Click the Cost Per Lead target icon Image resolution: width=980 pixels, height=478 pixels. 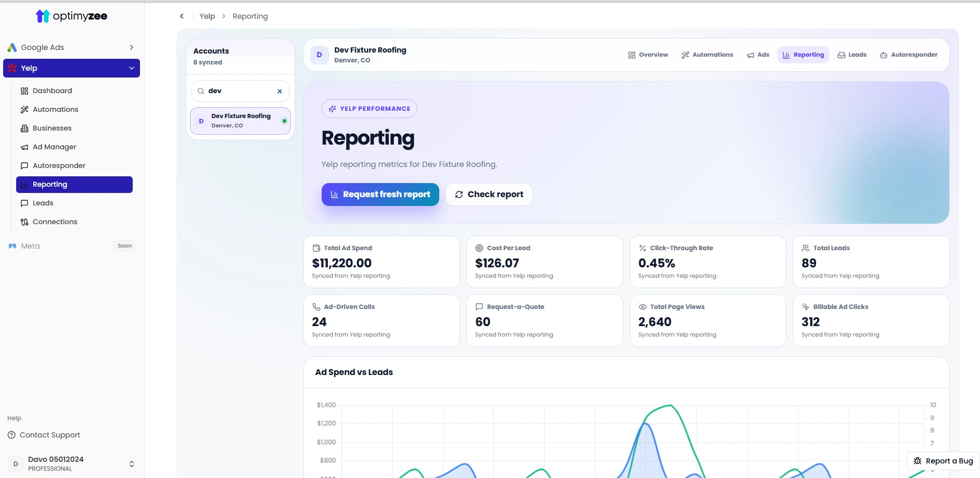pos(479,248)
